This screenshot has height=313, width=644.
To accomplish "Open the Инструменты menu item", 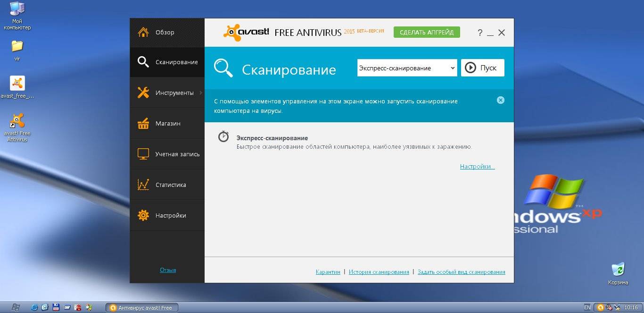I will [167, 93].
